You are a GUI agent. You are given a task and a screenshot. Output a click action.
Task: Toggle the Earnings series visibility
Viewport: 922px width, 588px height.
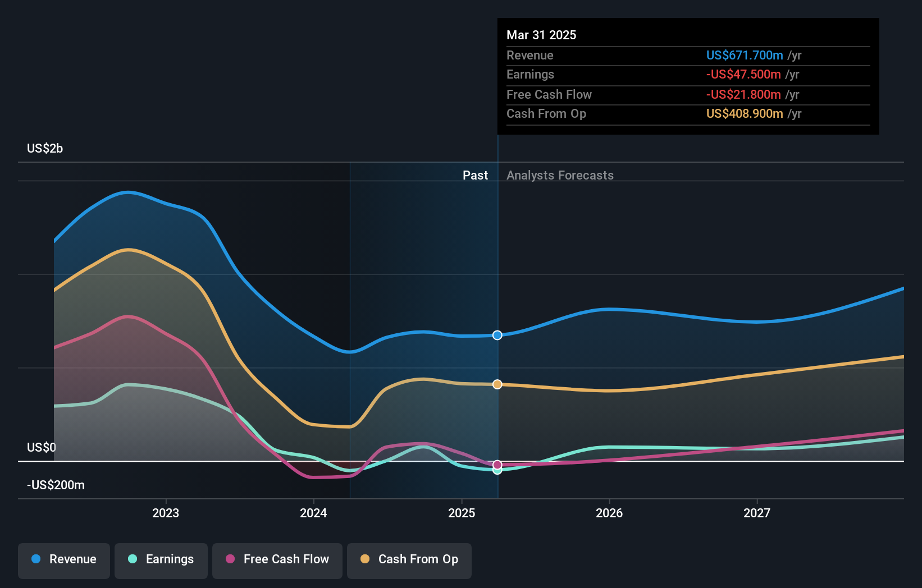(161, 559)
